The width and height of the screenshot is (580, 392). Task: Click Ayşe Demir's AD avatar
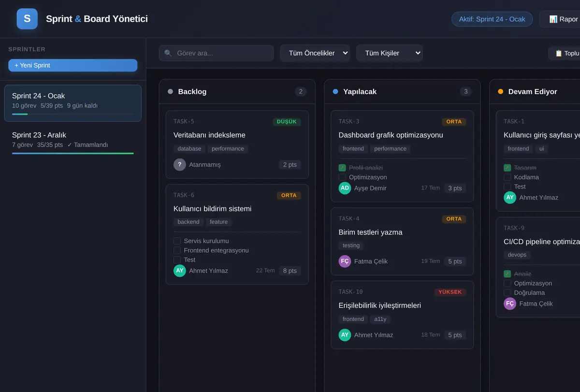point(345,188)
